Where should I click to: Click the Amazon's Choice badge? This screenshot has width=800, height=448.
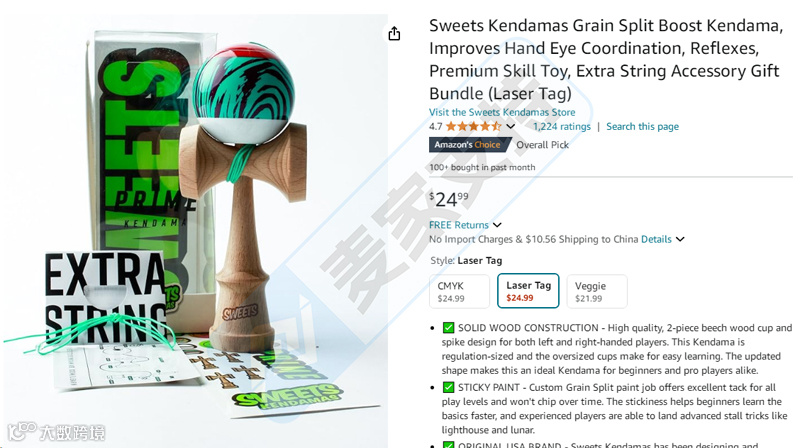click(469, 145)
